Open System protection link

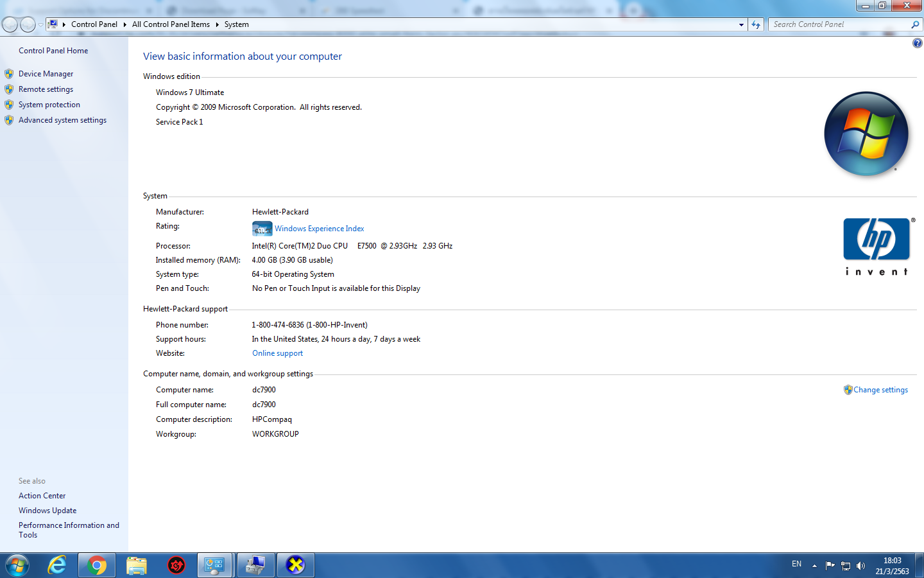49,105
